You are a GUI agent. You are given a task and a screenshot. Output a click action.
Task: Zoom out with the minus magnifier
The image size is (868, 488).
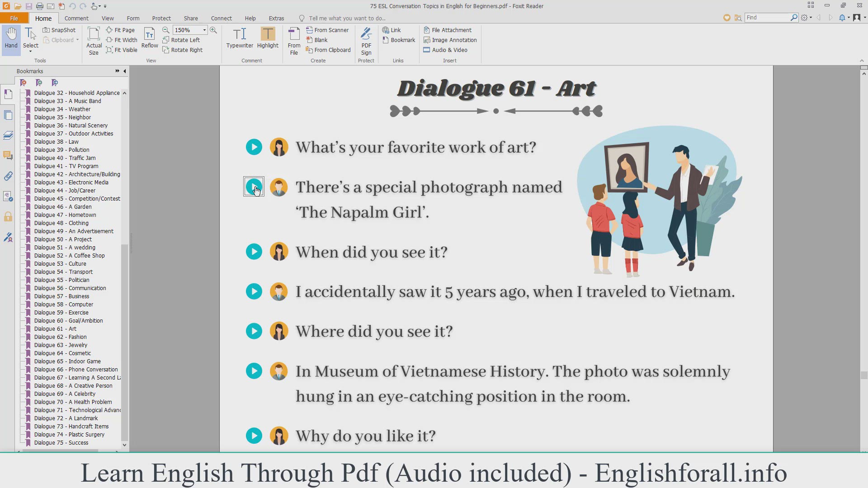tap(166, 30)
